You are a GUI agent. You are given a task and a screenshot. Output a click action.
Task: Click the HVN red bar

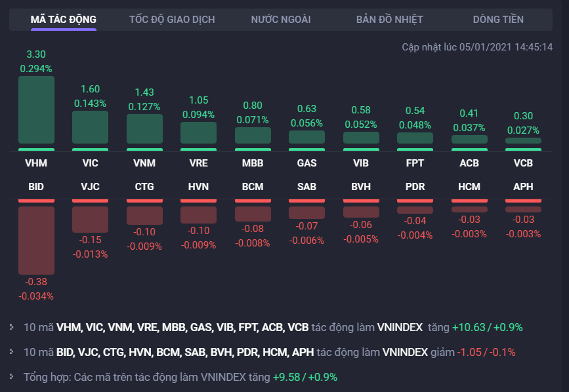tap(198, 215)
